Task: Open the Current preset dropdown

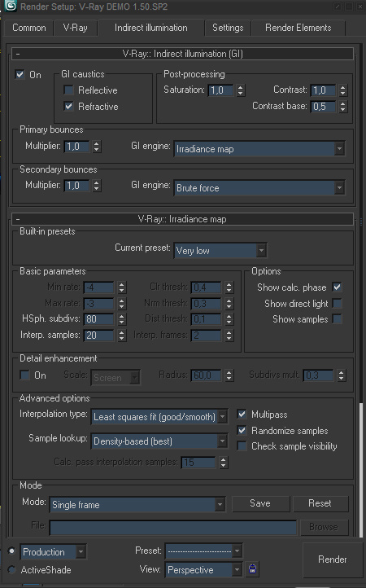Action: point(220,250)
